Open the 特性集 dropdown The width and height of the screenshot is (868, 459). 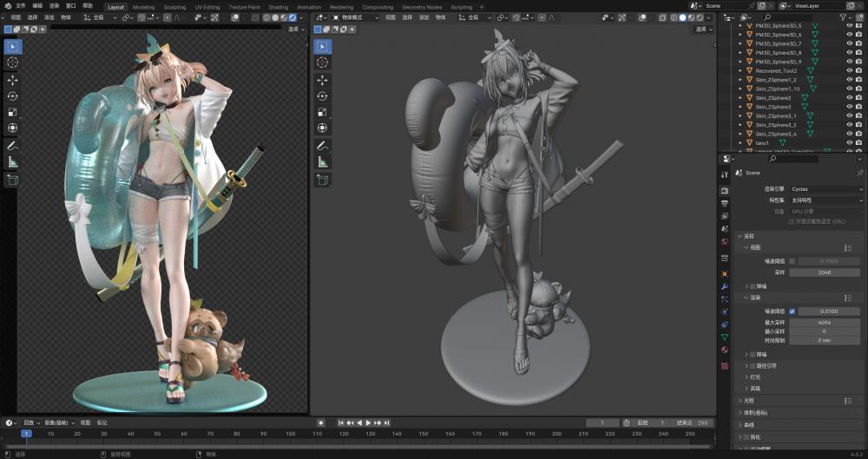coord(826,200)
